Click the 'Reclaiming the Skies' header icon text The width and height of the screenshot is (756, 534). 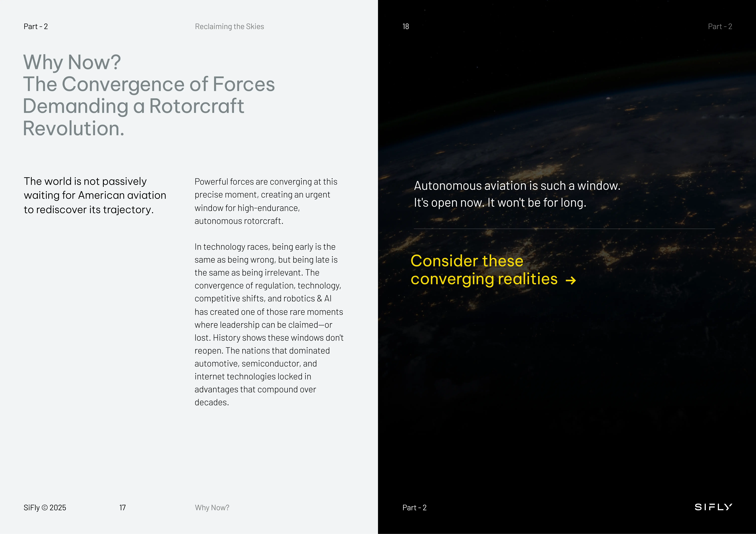click(x=230, y=26)
